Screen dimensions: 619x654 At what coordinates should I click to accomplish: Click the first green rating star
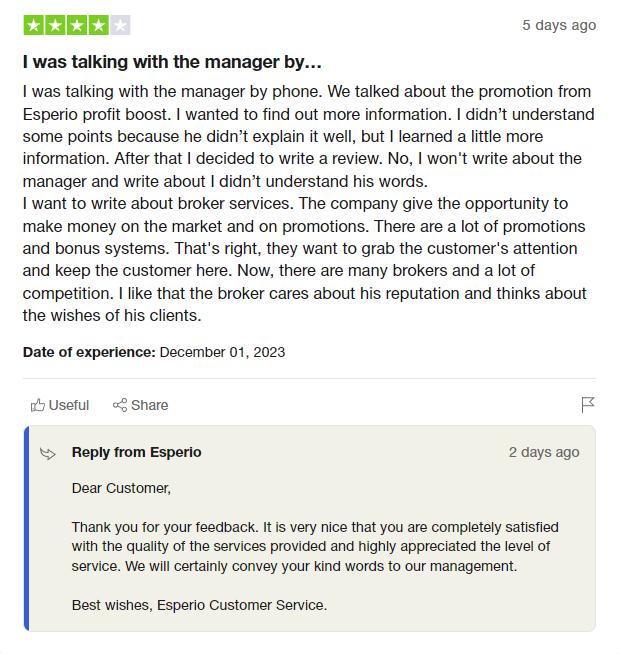coord(33,25)
